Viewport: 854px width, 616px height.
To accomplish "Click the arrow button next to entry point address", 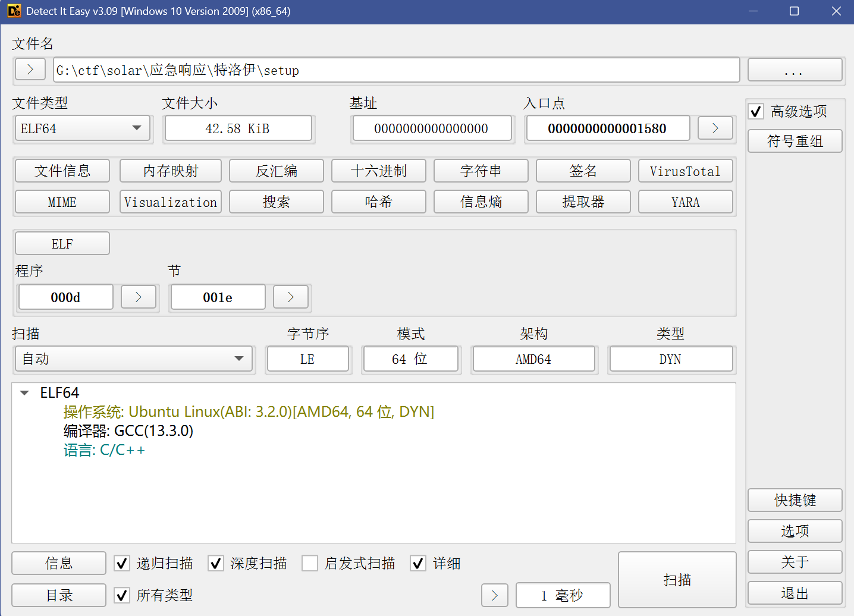I will pyautogui.click(x=715, y=128).
